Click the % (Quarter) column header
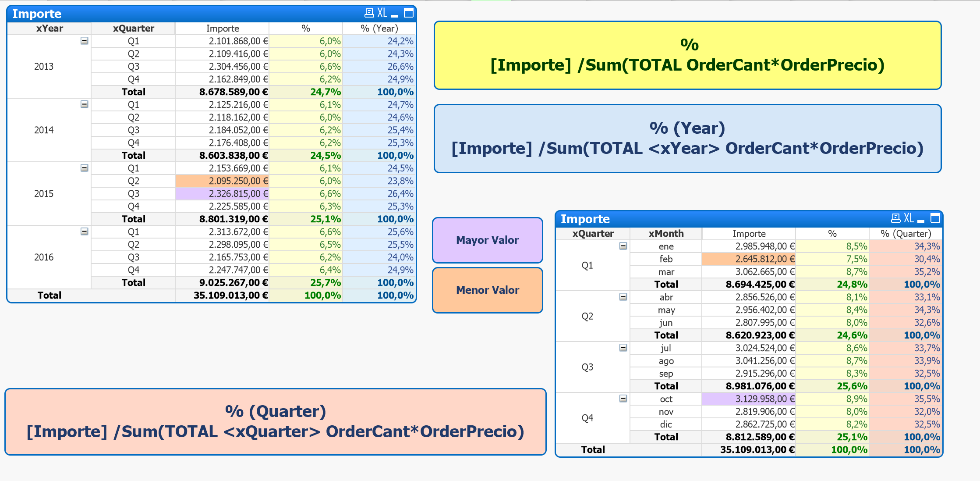This screenshot has height=481, width=980. [x=906, y=234]
